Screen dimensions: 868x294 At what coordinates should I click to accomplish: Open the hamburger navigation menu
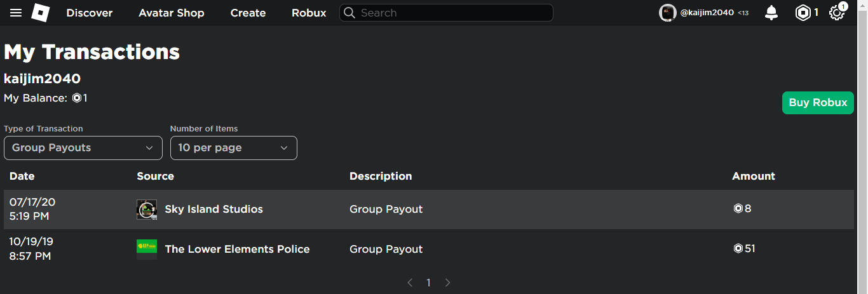[16, 13]
